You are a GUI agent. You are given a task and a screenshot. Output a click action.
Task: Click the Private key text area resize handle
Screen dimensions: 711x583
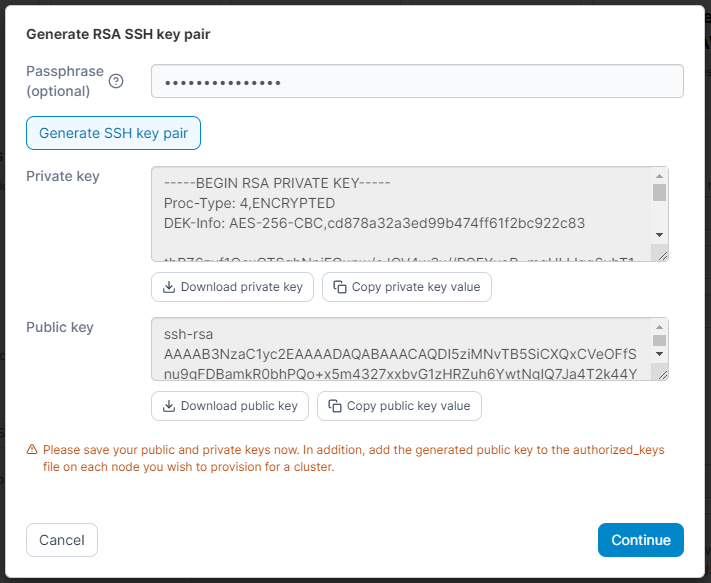pyautogui.click(x=661, y=255)
